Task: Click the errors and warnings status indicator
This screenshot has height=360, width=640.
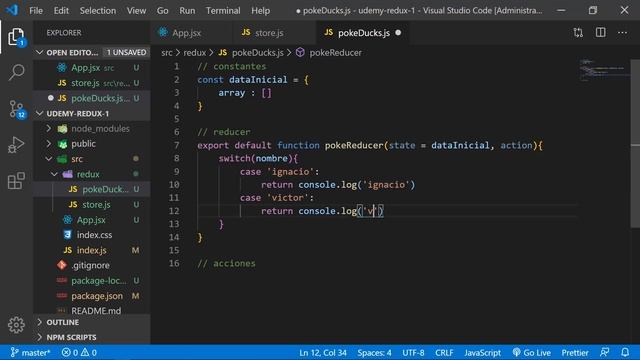Action: pos(79,352)
